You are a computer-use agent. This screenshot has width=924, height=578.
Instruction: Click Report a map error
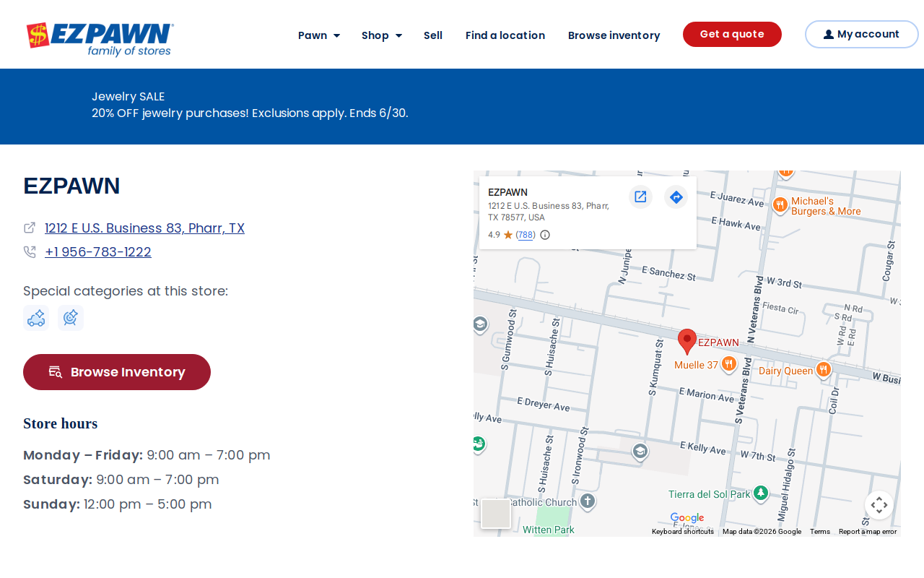click(868, 532)
